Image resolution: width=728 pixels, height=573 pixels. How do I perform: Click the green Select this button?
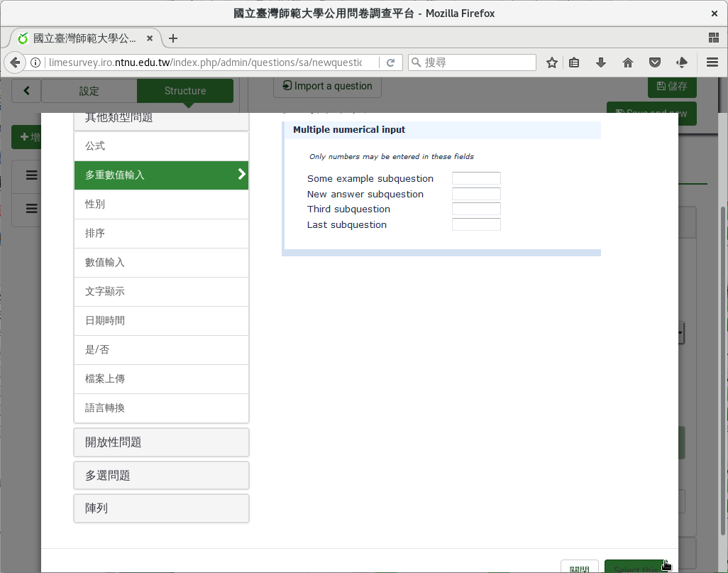635,567
